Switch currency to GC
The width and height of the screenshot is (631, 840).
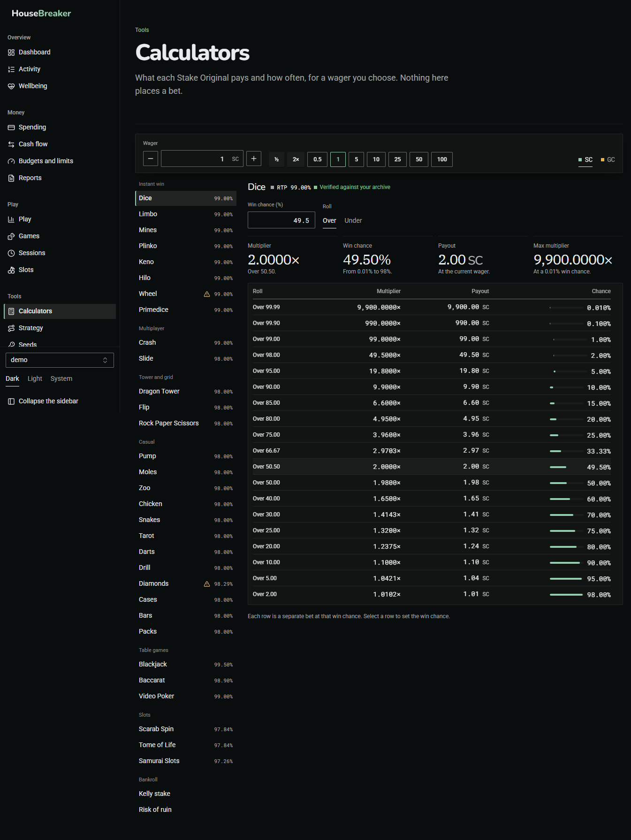(608, 160)
